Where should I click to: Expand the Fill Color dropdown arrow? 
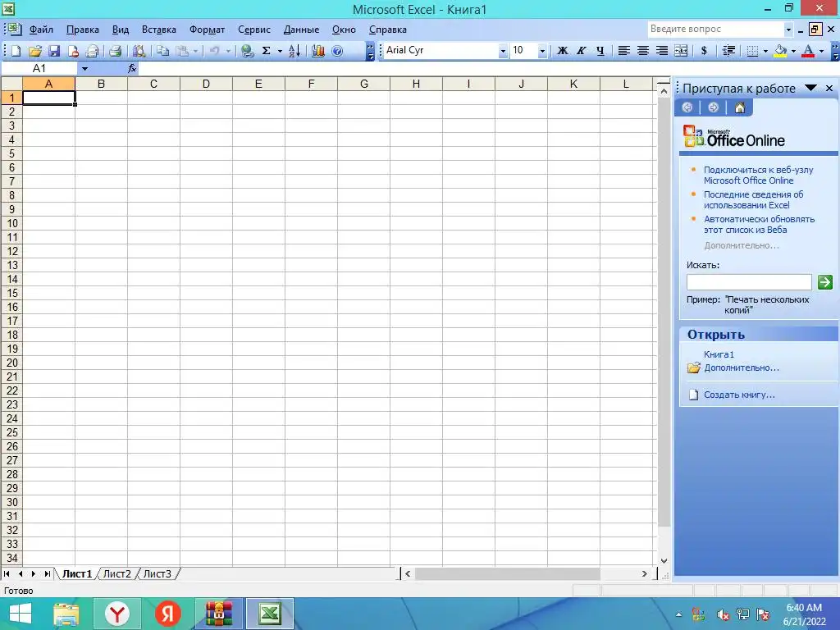793,51
